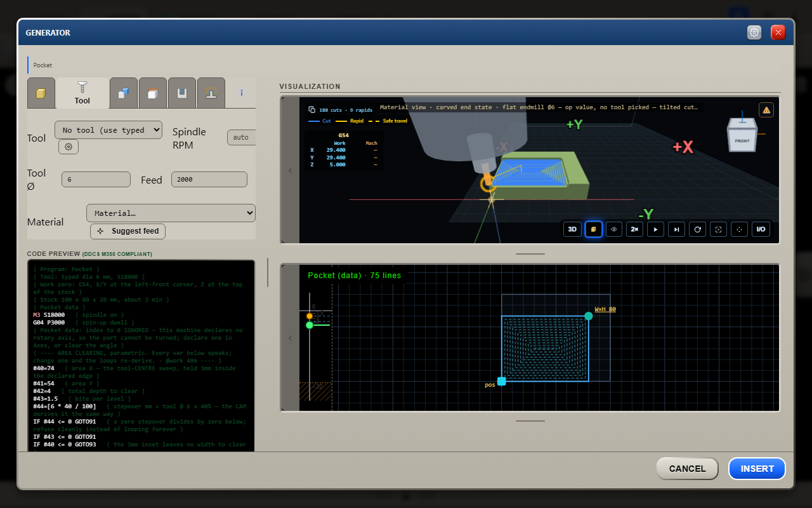Click the INSERT button
812x508 pixels.
tap(757, 469)
